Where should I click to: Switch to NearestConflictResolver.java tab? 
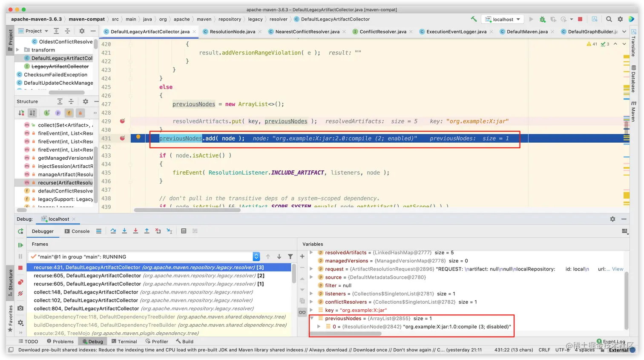point(307,32)
